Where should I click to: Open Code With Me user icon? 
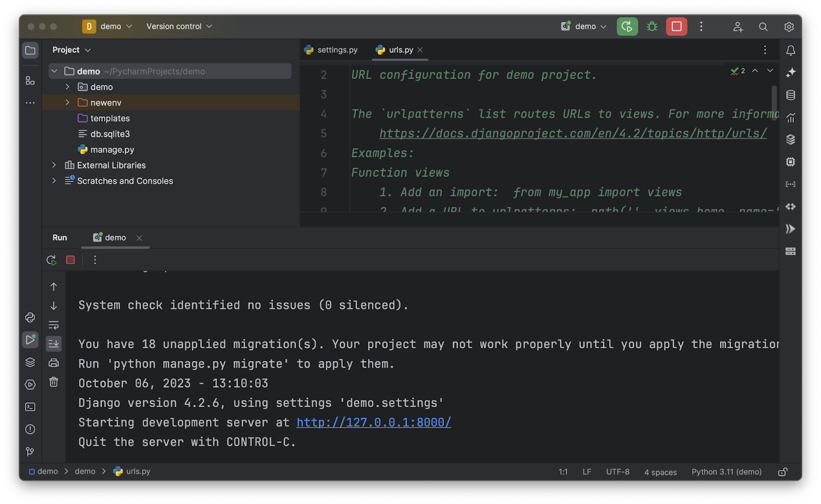738,27
